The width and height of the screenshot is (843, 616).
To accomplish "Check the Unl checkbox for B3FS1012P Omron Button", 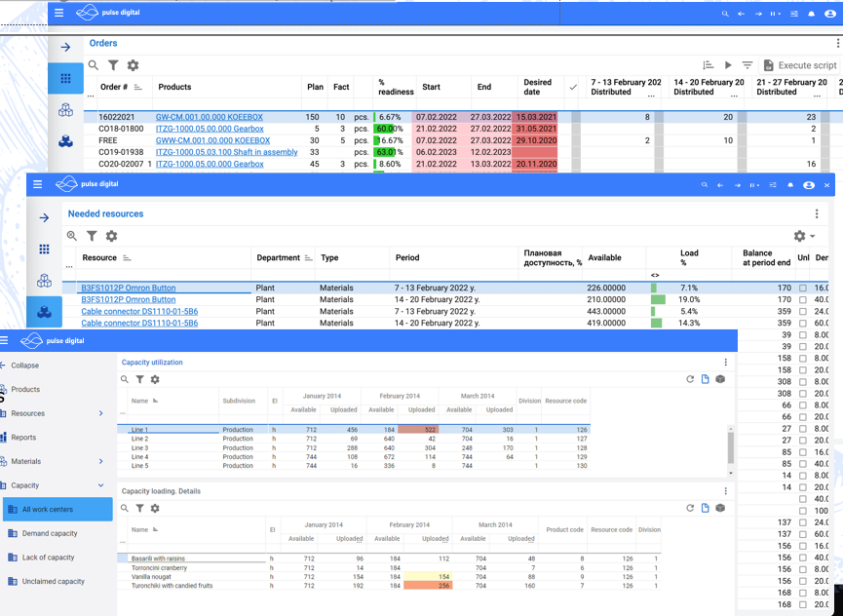I will click(802, 288).
